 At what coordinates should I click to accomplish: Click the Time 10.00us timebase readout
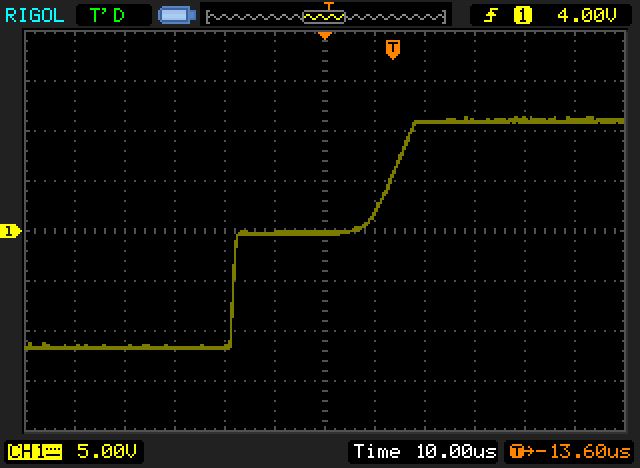(x=424, y=452)
